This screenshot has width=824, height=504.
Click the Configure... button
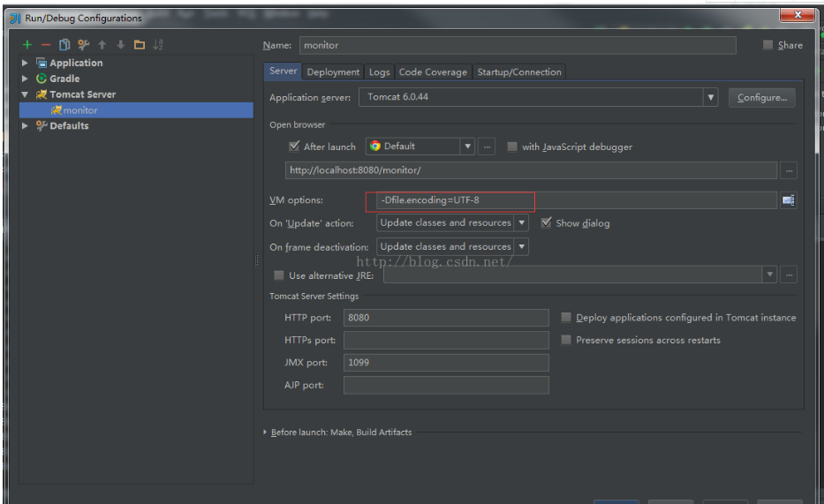pyautogui.click(x=762, y=98)
